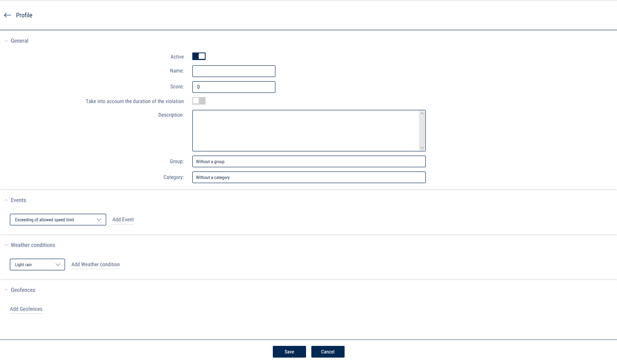Click the Add Event link
This screenshot has height=364, width=617.
123,220
